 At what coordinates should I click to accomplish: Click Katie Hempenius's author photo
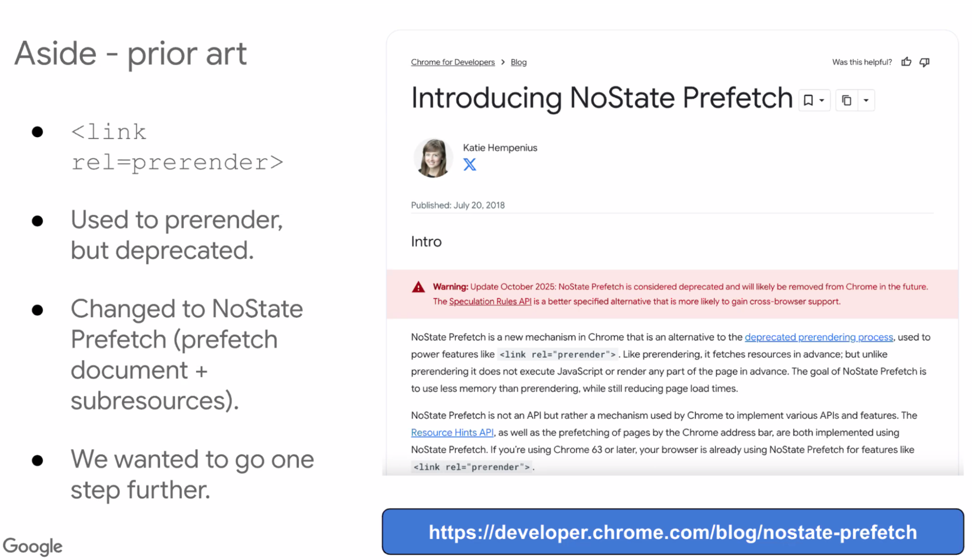pyautogui.click(x=433, y=157)
